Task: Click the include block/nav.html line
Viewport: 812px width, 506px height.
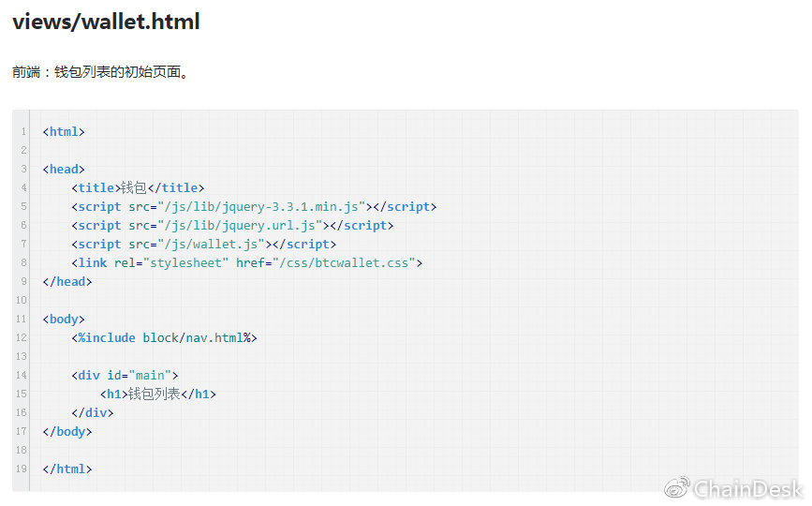Action: coord(164,337)
